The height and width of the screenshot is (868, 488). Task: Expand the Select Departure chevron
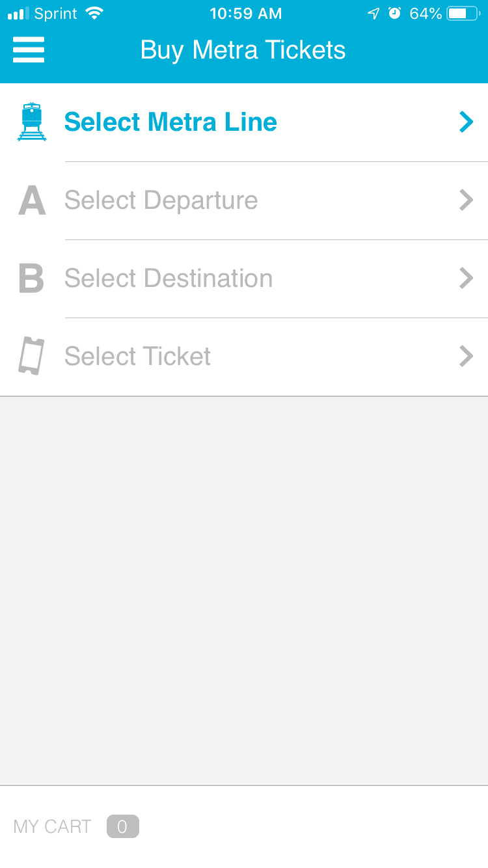(465, 200)
